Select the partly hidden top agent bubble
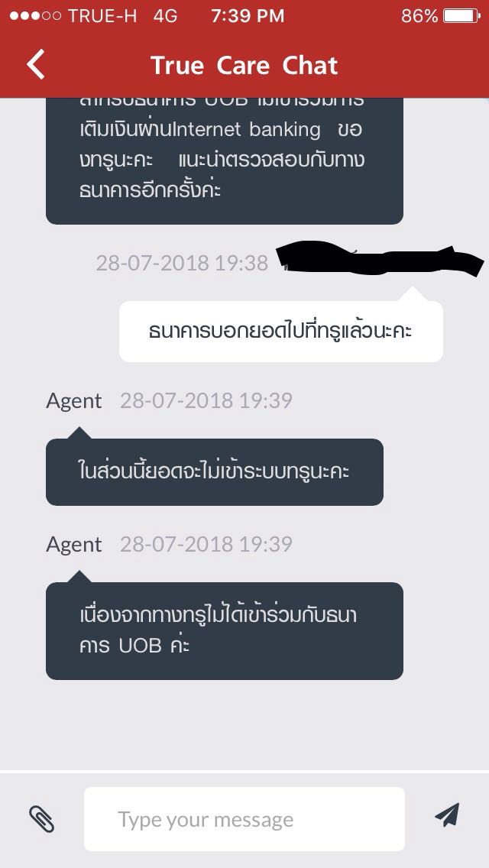489x868 pixels. click(225, 161)
